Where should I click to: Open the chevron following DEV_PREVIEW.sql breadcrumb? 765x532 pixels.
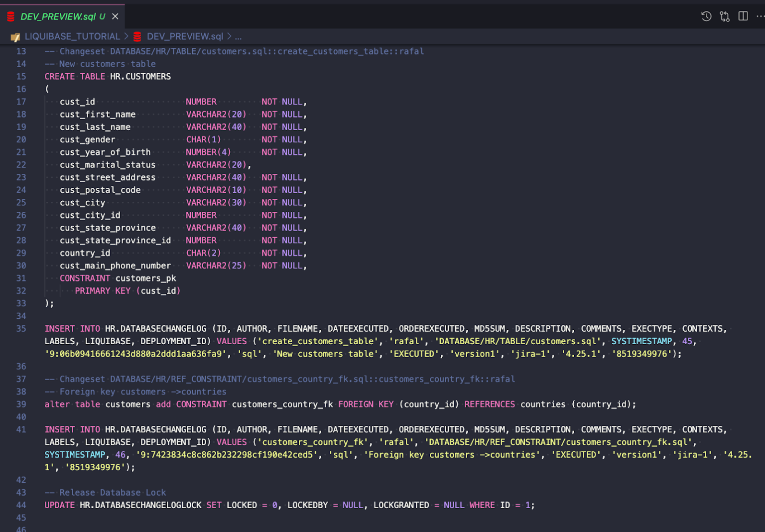point(229,36)
